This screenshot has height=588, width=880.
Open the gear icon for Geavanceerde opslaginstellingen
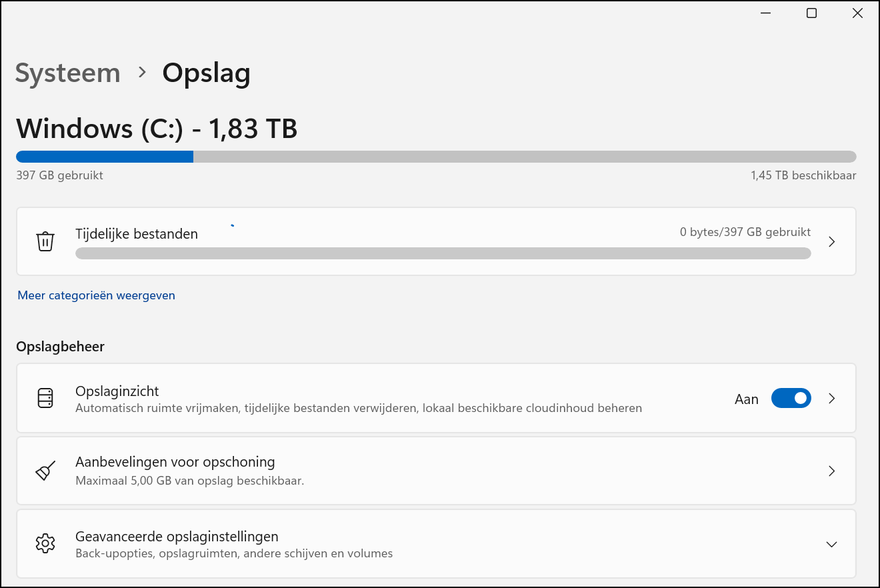pos(45,544)
